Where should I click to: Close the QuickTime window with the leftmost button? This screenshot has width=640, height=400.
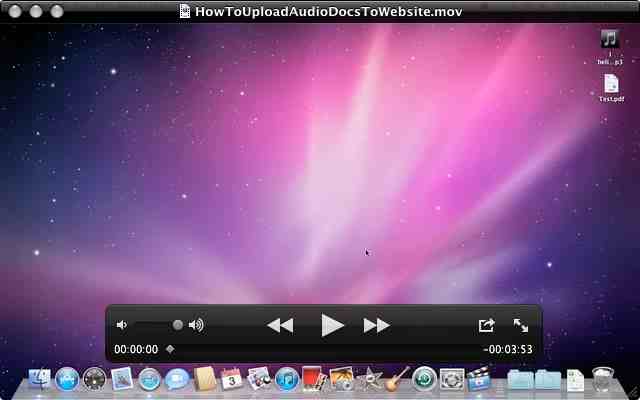click(x=15, y=11)
